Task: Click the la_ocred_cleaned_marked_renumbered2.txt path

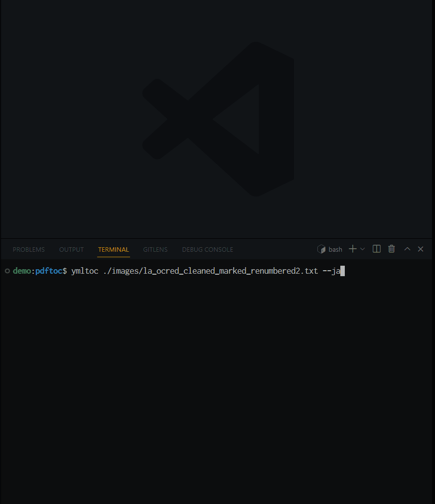Action: pyautogui.click(x=210, y=271)
